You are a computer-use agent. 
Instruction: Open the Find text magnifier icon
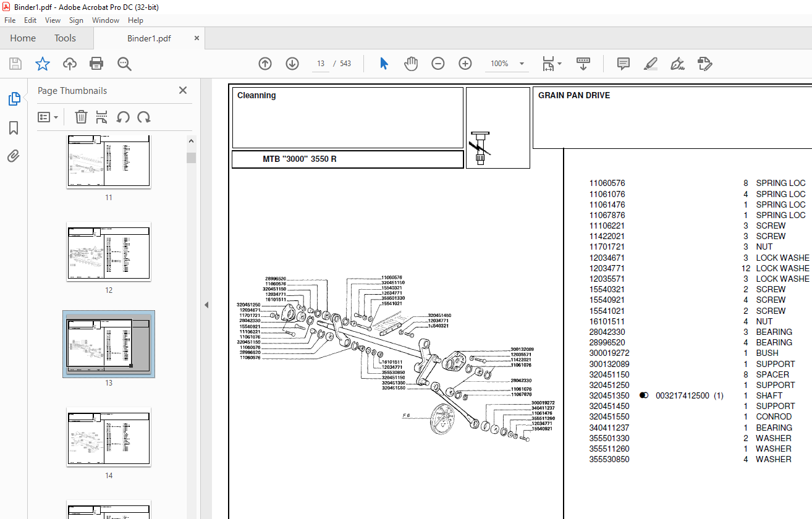pos(124,64)
